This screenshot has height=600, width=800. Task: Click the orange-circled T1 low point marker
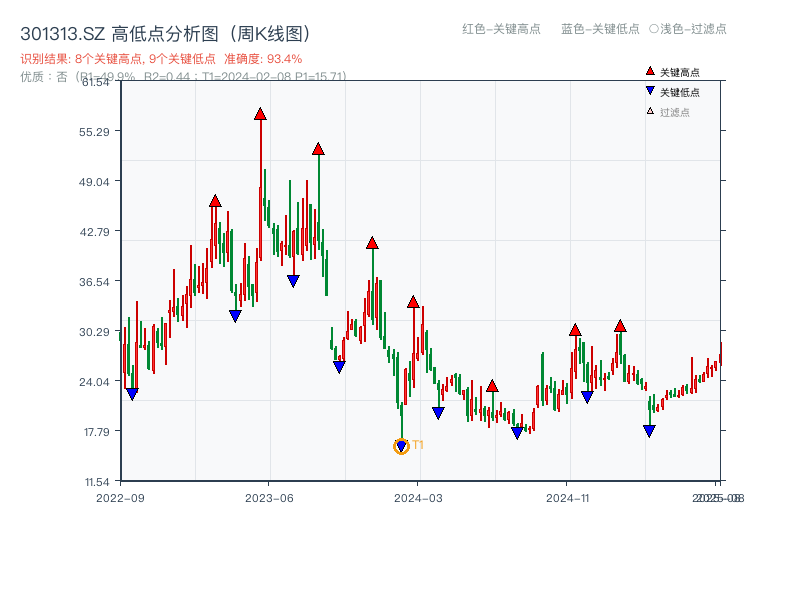[x=400, y=445]
